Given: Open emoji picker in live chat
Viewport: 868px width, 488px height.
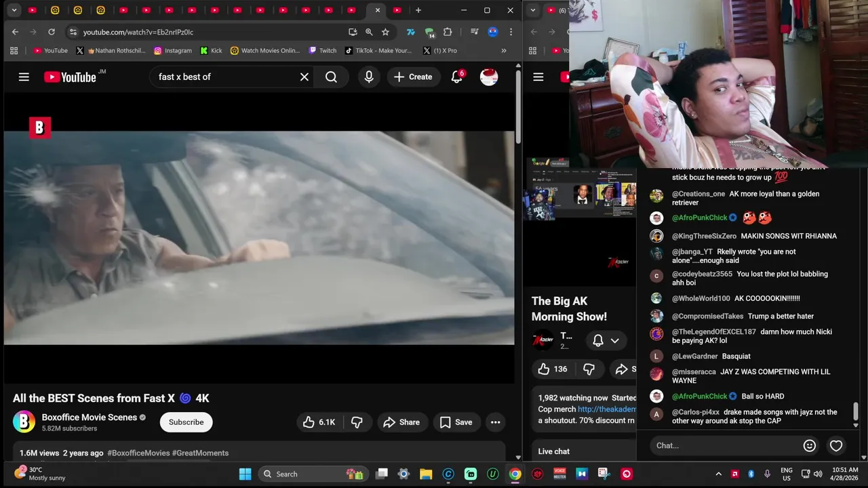Looking at the screenshot, I should click(809, 445).
